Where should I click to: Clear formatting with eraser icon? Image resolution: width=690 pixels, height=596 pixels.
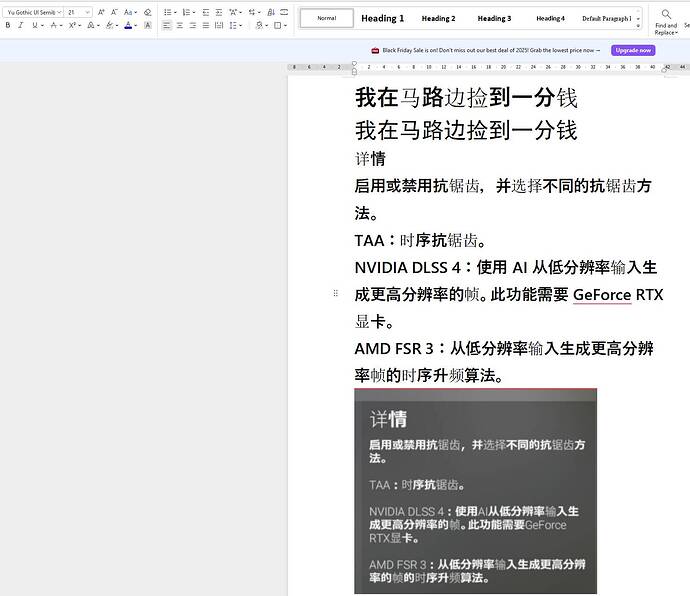point(147,12)
